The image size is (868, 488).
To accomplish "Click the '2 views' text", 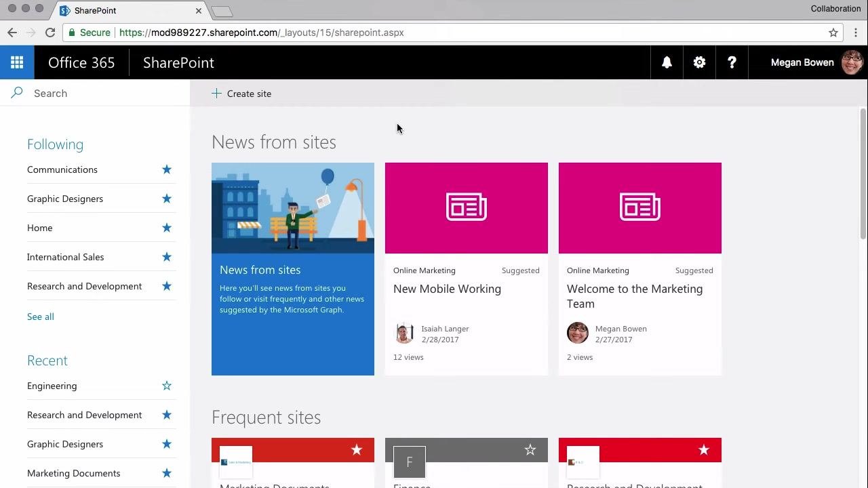I will tap(580, 357).
